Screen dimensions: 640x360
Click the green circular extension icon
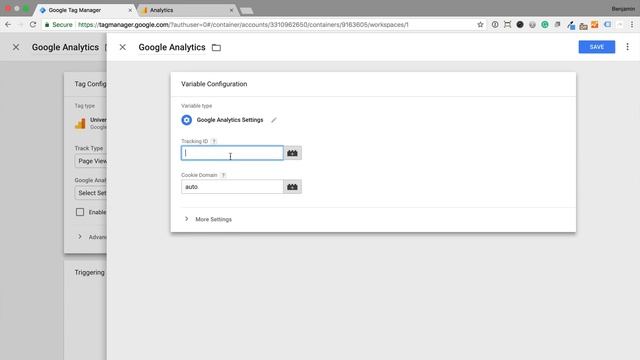(x=545, y=25)
